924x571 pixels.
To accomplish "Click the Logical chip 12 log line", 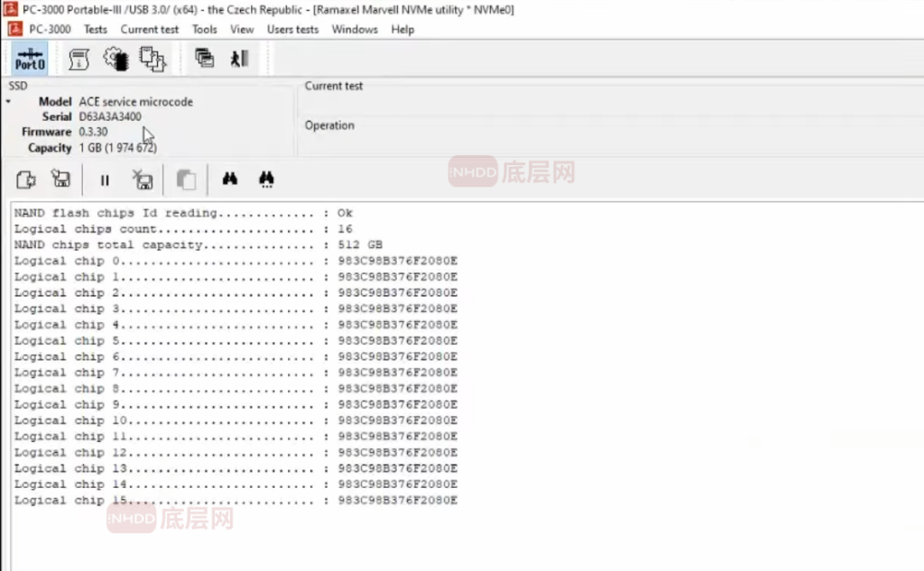I will (236, 452).
